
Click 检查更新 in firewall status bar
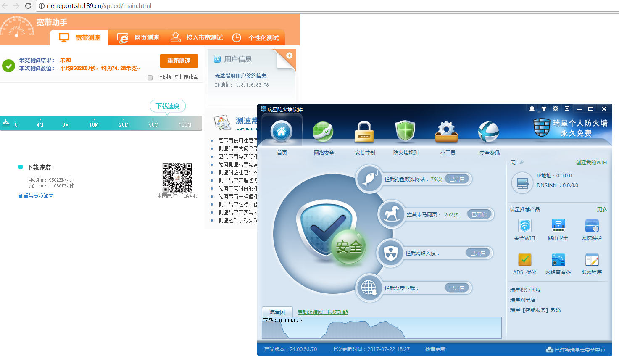435,349
